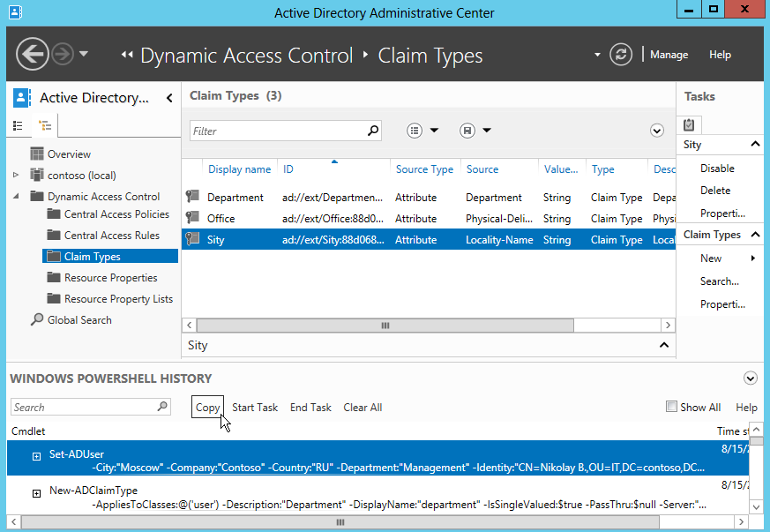Collapse the Dynamic Access Control node
The image size is (770, 532).
click(16, 196)
